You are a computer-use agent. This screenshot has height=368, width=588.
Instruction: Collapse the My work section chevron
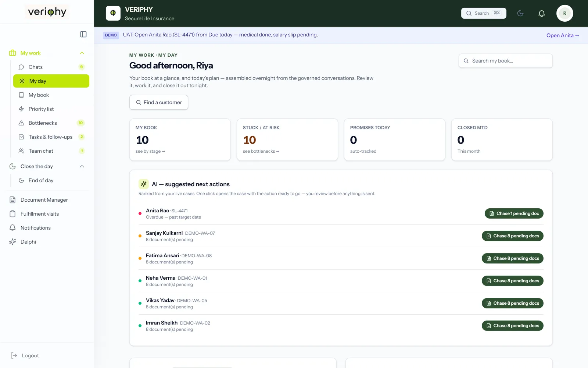point(82,53)
